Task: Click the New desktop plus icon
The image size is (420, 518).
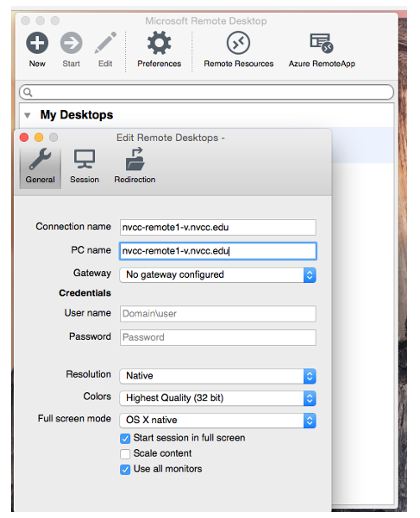Action: 37,43
